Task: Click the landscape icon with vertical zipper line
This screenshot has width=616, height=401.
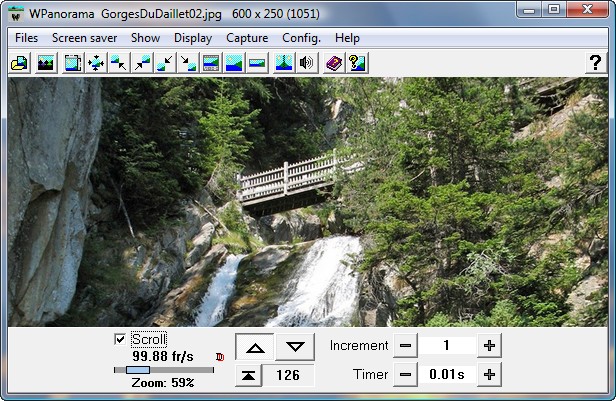Action: [x=284, y=63]
